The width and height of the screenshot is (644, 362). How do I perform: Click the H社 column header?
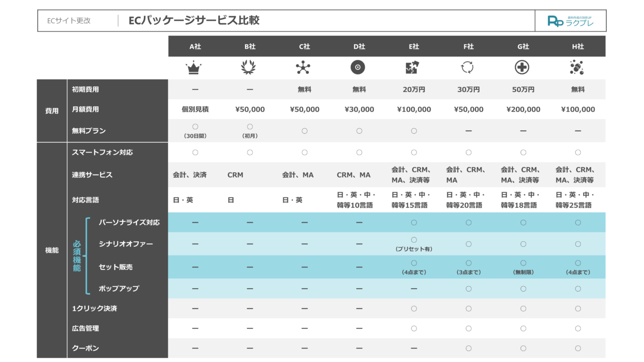(x=577, y=47)
